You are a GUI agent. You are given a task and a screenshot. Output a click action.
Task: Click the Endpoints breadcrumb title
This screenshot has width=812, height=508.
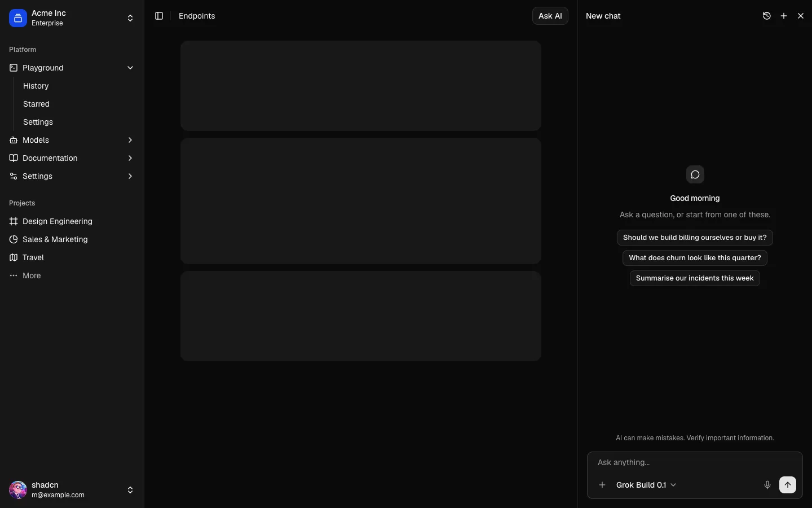[x=197, y=16]
